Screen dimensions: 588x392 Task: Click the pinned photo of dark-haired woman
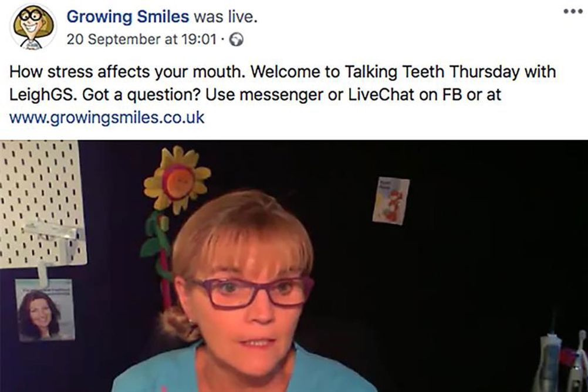45,310
